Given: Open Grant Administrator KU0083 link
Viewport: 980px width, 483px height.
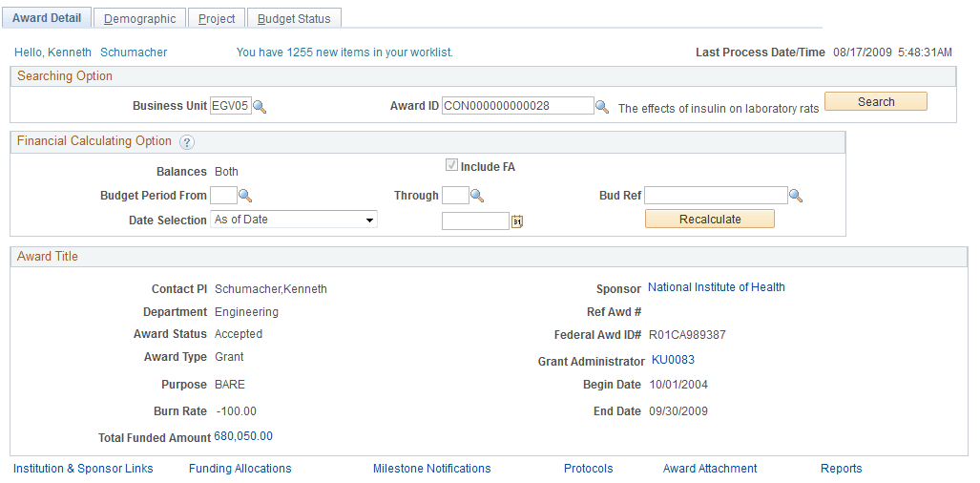Looking at the screenshot, I should pos(673,360).
